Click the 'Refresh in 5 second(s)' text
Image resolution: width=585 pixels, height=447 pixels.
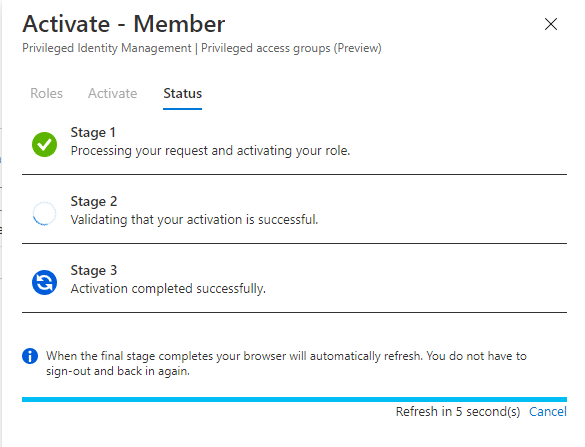tap(458, 412)
